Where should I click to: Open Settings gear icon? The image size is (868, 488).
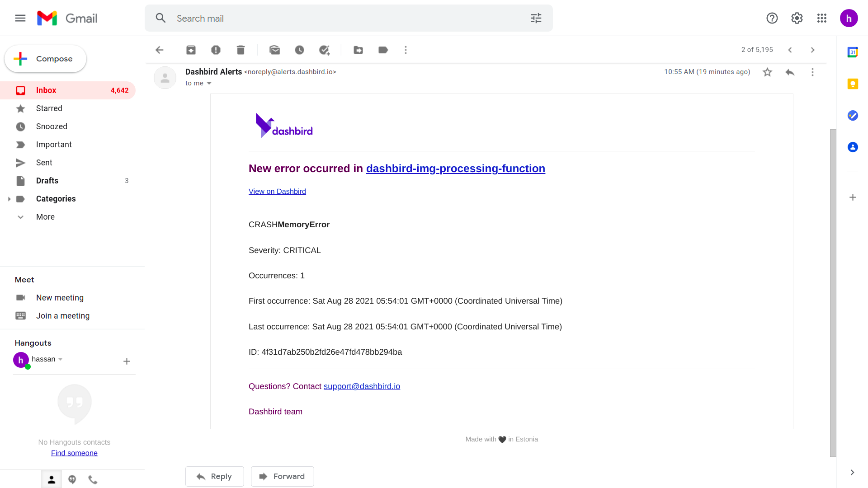pos(797,18)
